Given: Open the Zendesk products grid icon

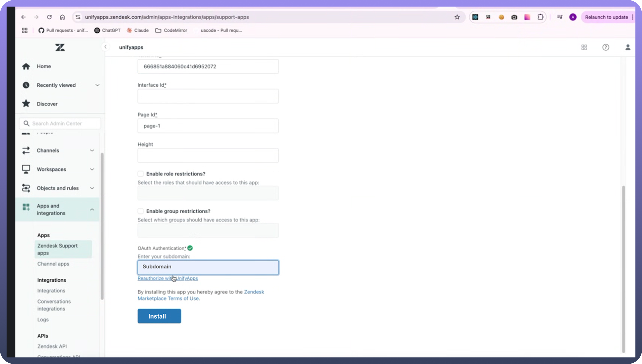Looking at the screenshot, I should click(x=584, y=47).
